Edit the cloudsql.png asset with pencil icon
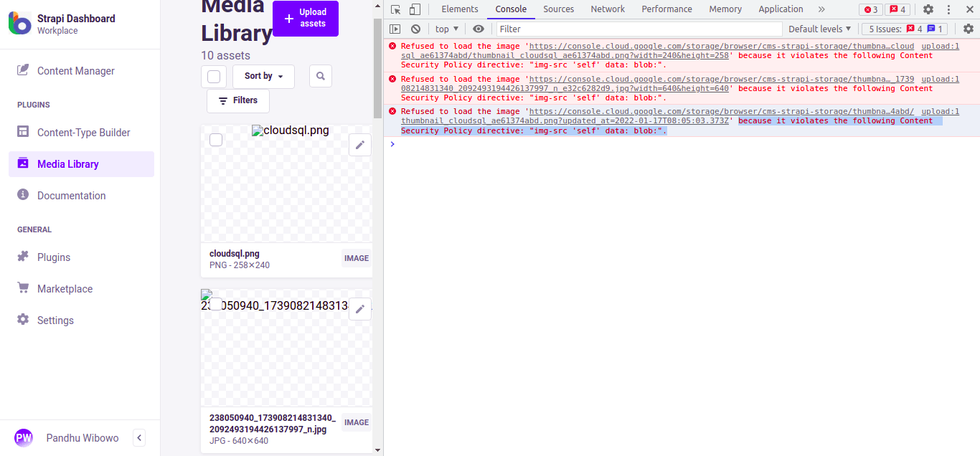The width and height of the screenshot is (980, 456). tap(359, 144)
